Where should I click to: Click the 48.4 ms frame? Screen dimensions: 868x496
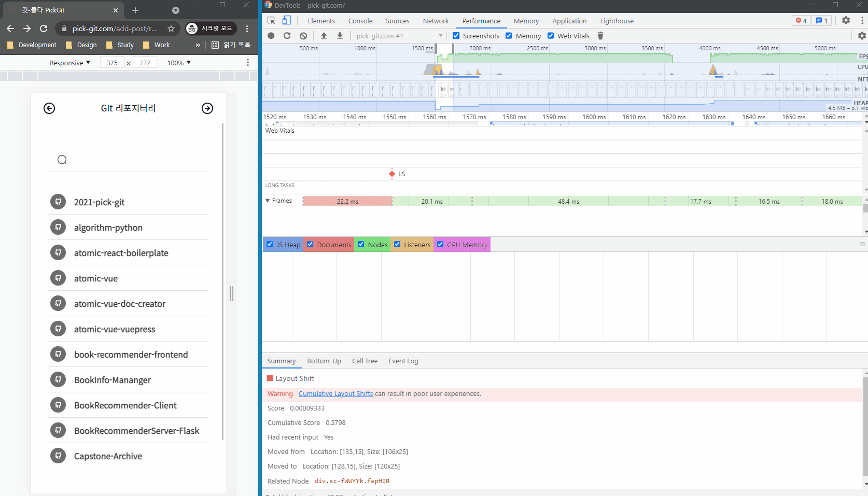pyautogui.click(x=568, y=201)
